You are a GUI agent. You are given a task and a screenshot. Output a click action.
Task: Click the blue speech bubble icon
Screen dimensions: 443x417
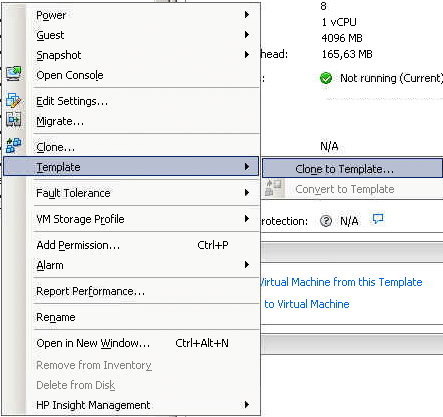(x=378, y=219)
